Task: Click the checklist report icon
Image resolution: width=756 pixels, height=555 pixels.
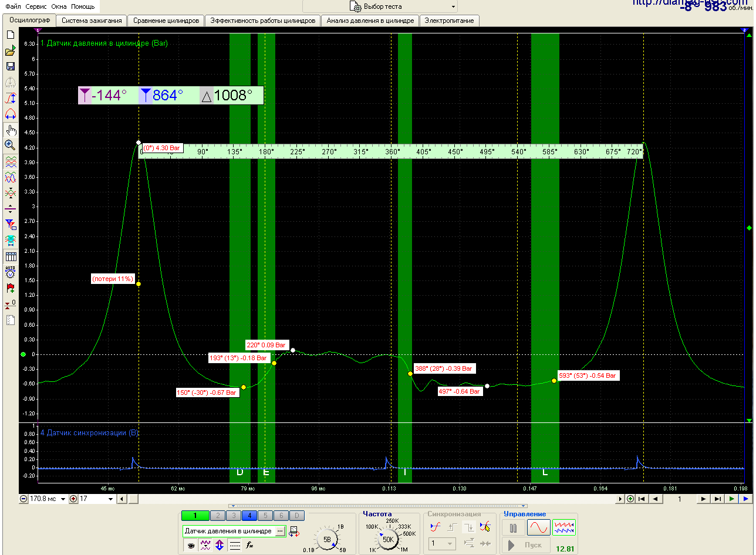Action: coord(10,320)
